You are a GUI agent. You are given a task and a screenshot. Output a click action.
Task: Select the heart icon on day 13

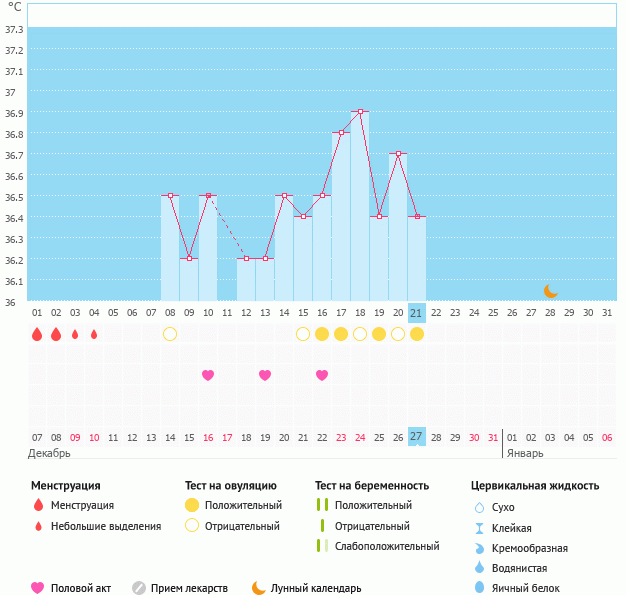pos(265,375)
